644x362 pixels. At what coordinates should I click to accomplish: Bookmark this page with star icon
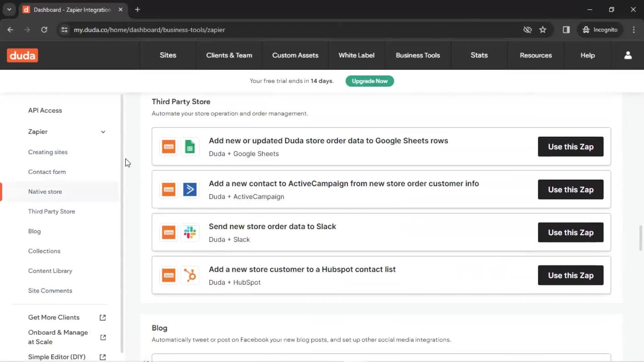click(543, 30)
